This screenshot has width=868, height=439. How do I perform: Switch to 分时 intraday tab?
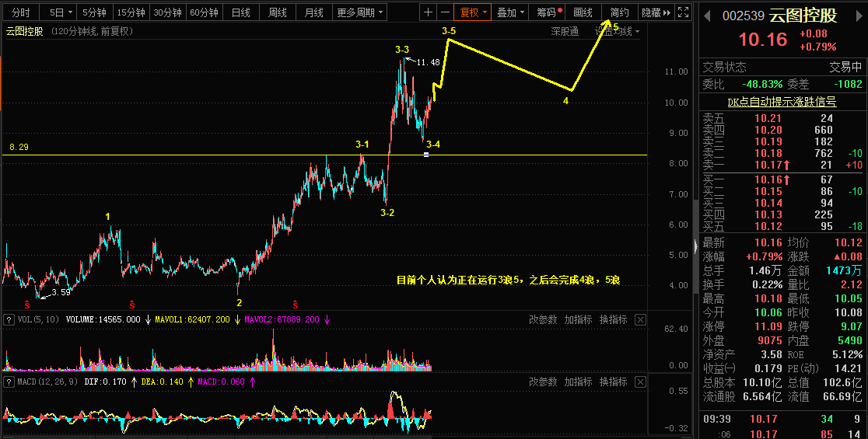20,12
